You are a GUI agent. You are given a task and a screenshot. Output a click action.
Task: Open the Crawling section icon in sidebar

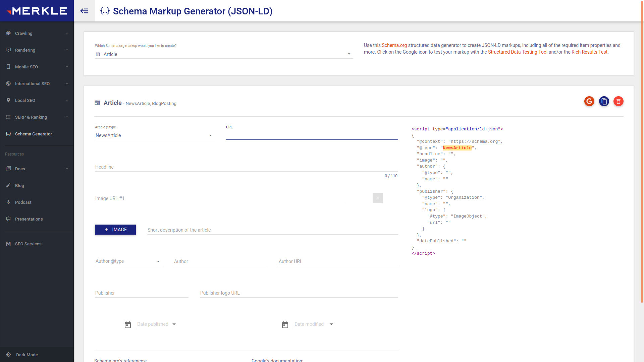click(8, 33)
